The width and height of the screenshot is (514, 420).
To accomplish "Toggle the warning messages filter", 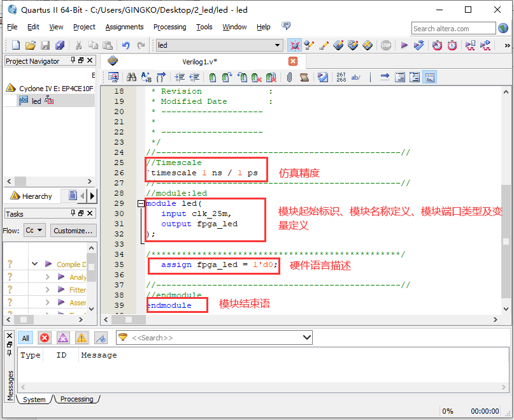I will [x=82, y=338].
